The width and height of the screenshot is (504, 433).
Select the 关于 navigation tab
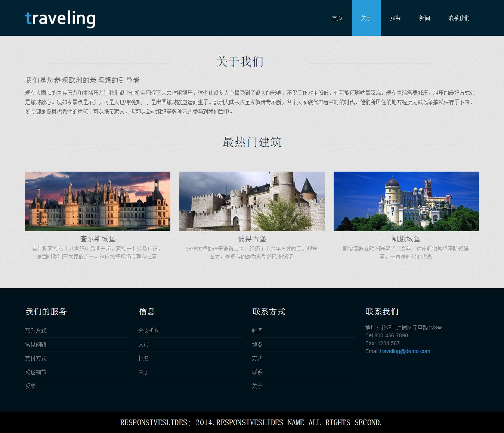pyautogui.click(x=366, y=18)
